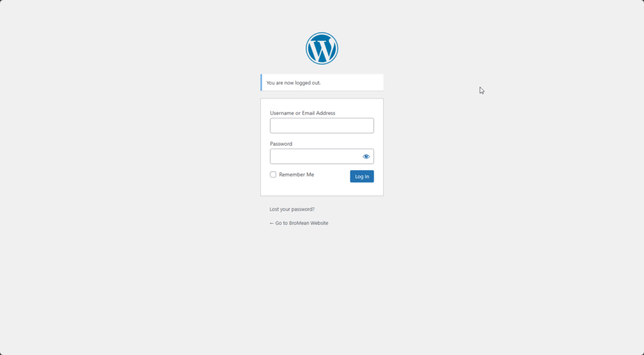
Task: Click the white W letter inside logo
Action: coord(321,49)
